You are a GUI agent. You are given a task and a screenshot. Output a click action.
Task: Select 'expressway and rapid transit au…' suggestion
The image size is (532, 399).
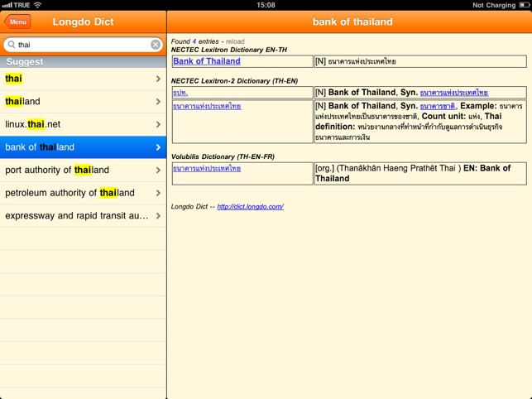pos(83,215)
